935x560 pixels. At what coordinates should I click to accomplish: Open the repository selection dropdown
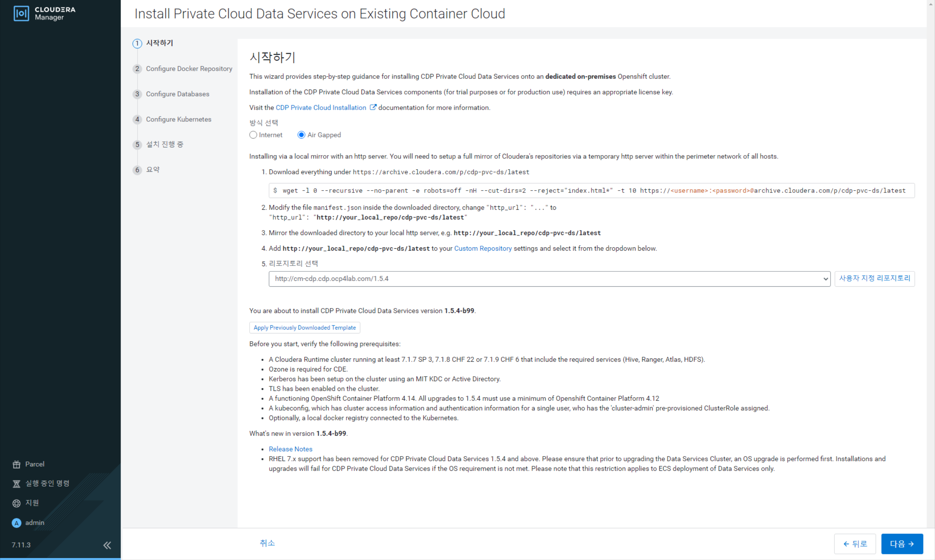pos(549,279)
